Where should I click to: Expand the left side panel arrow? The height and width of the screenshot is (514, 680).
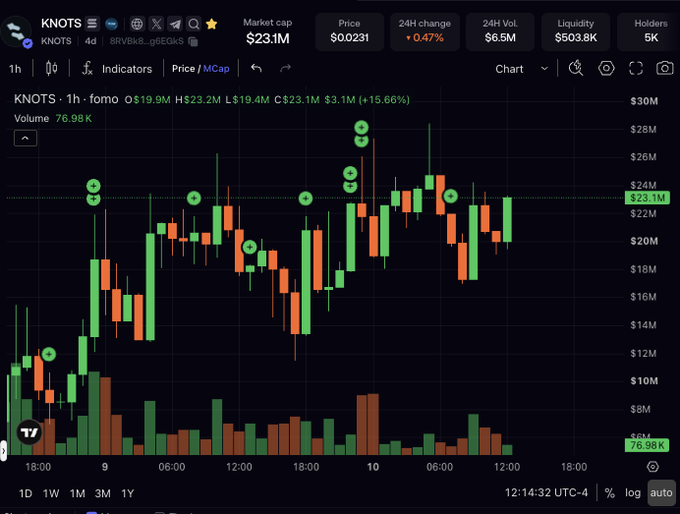pos(3,451)
